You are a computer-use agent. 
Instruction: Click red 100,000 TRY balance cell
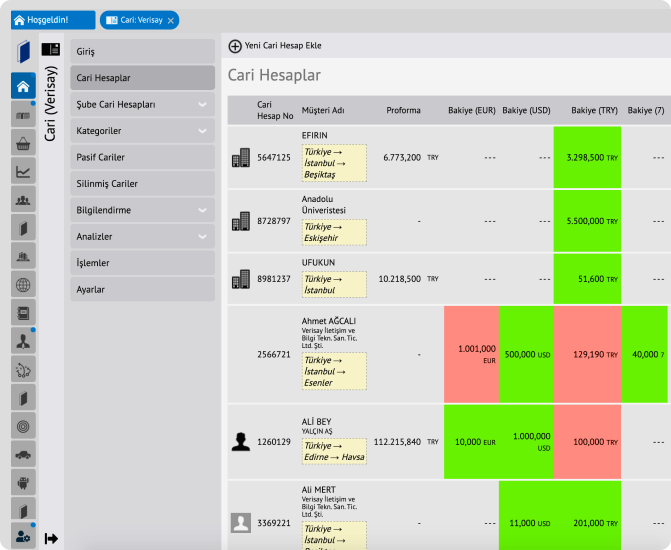(x=587, y=442)
